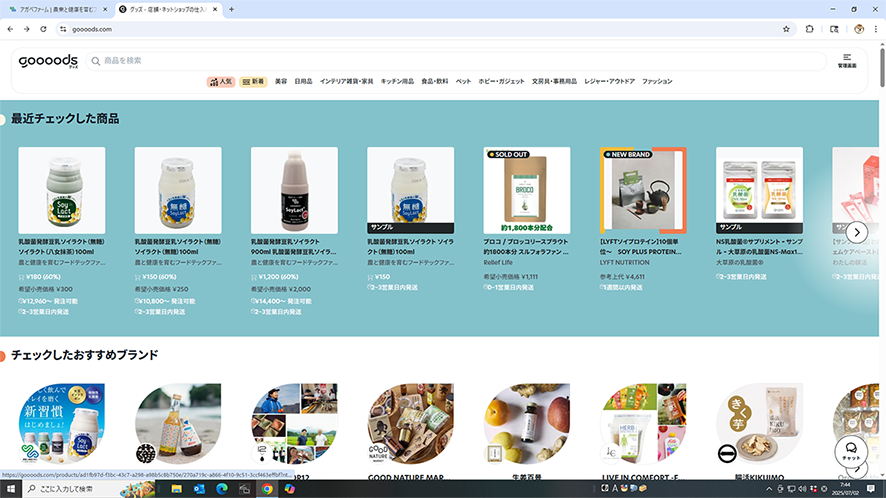The width and height of the screenshot is (886, 498).
Task: Click the 大草原の乳酸菌 brand name
Action: (x=740, y=262)
